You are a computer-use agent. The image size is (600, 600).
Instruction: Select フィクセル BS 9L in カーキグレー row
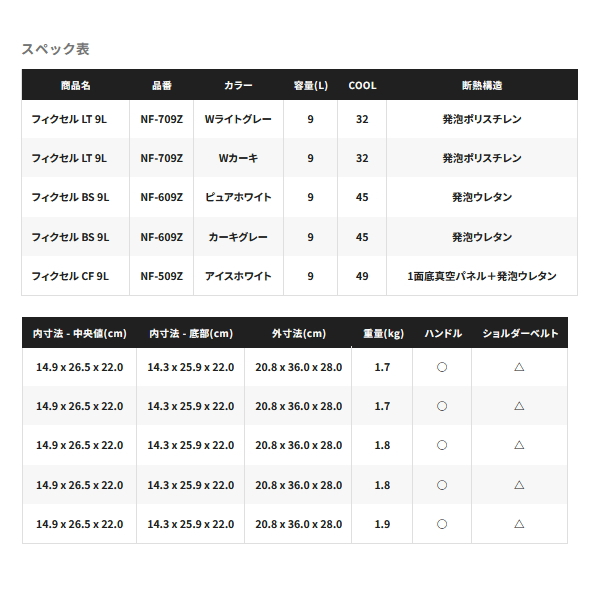[70, 237]
